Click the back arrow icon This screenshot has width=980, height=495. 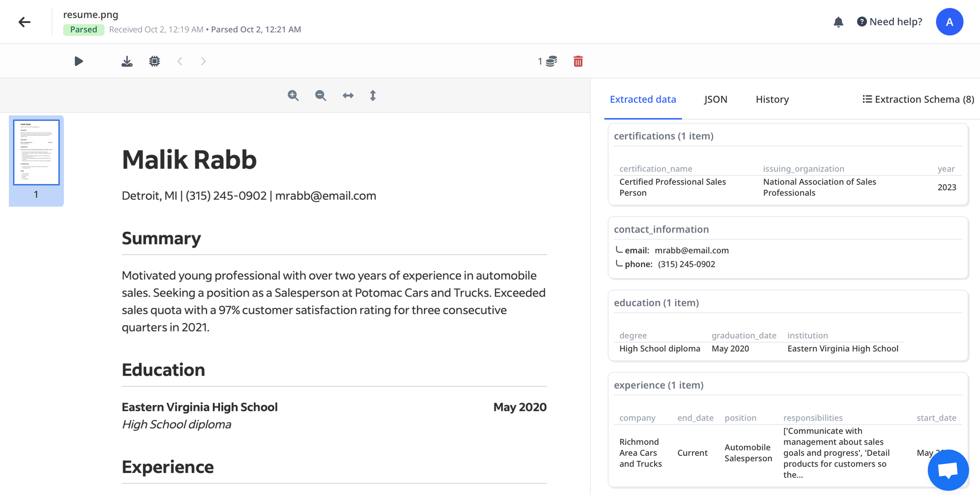[24, 22]
